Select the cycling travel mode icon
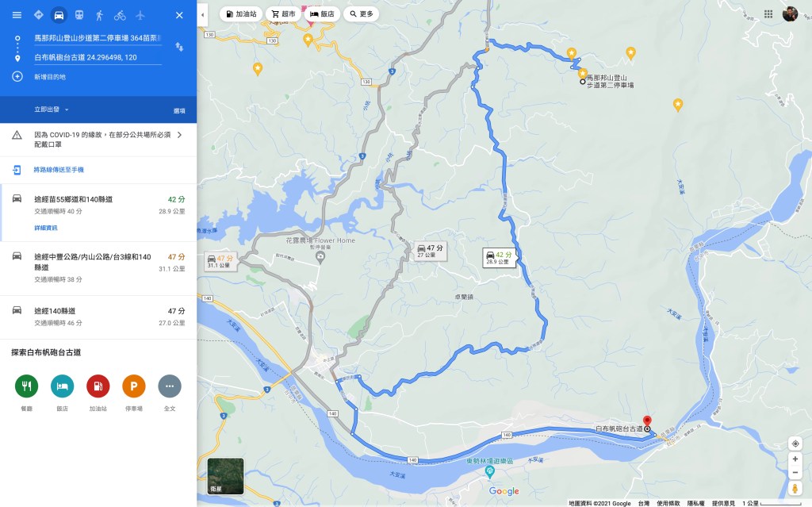The height and width of the screenshot is (507, 812). tap(120, 15)
